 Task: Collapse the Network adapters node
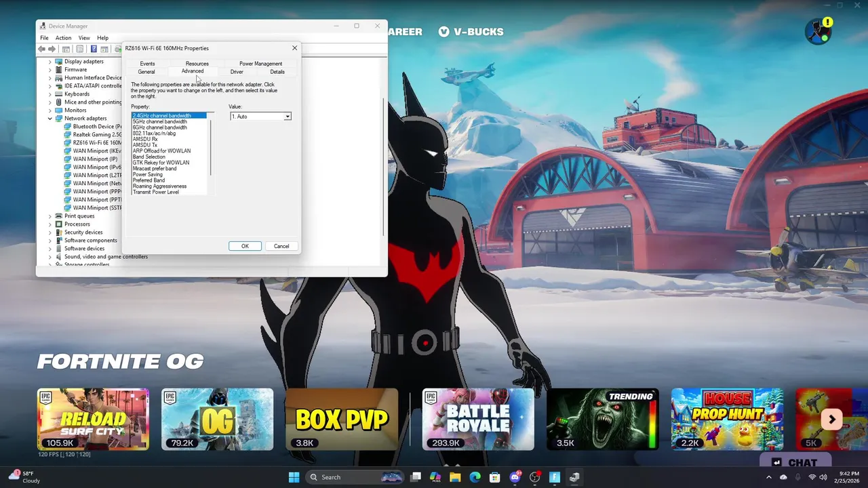point(50,119)
